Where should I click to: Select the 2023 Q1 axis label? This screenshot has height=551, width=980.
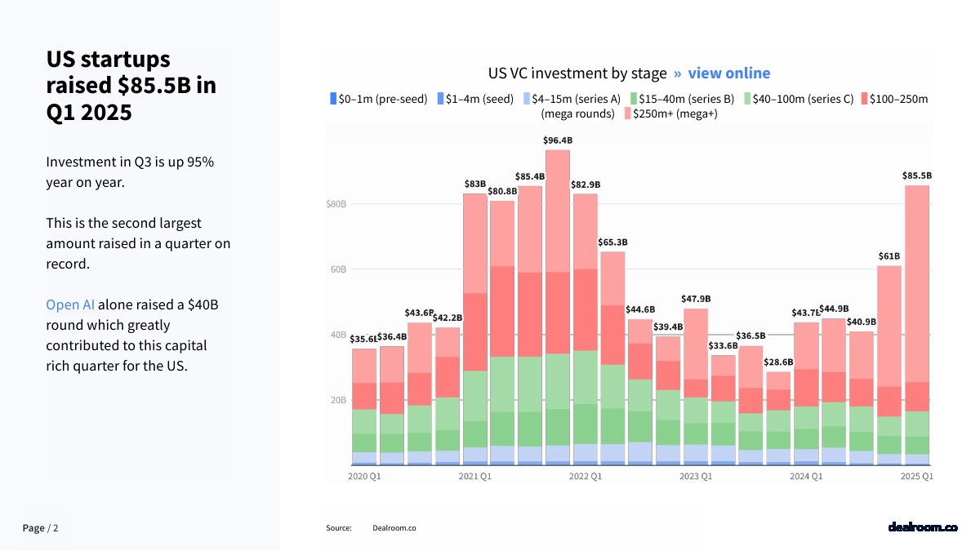coord(695,476)
